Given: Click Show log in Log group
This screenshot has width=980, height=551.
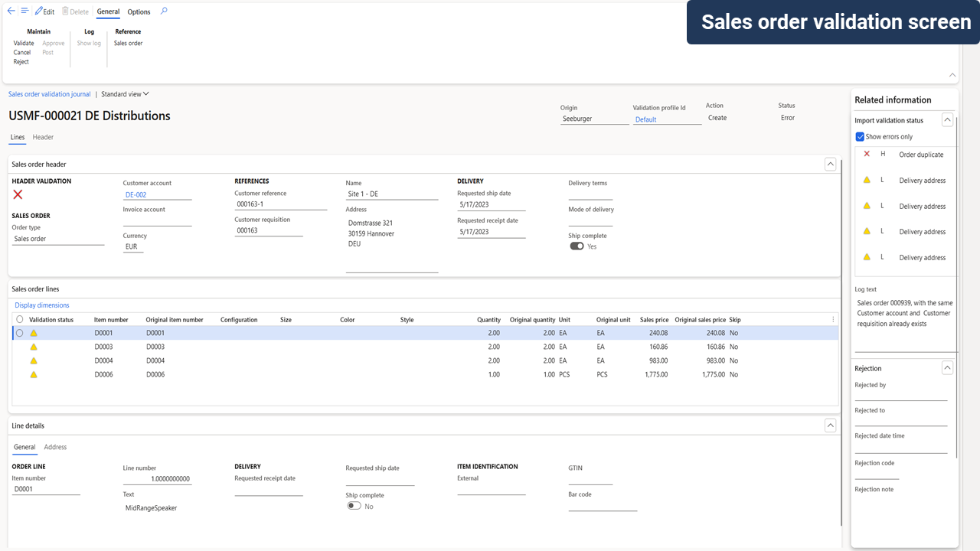Looking at the screenshot, I should pyautogui.click(x=89, y=44).
